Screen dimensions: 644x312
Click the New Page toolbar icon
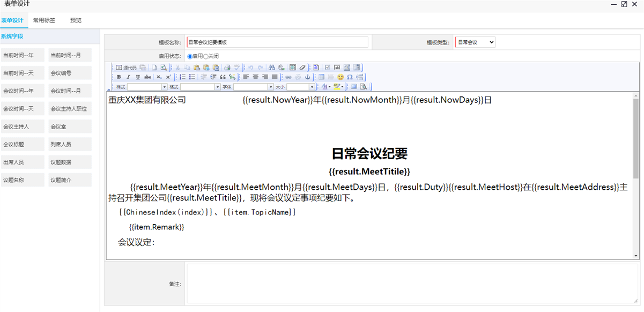coord(154,68)
